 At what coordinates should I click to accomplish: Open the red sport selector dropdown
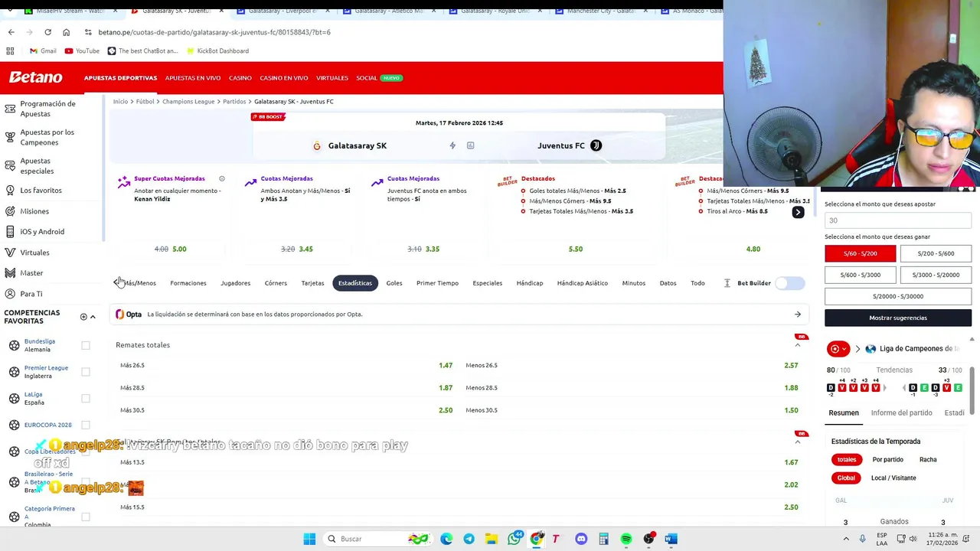pos(839,349)
